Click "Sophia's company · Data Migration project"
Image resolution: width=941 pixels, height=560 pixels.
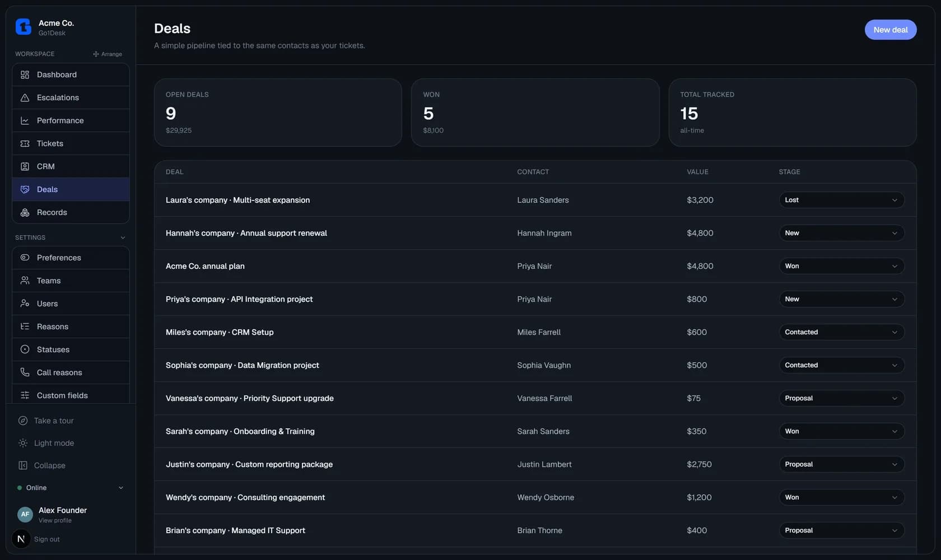pos(243,365)
